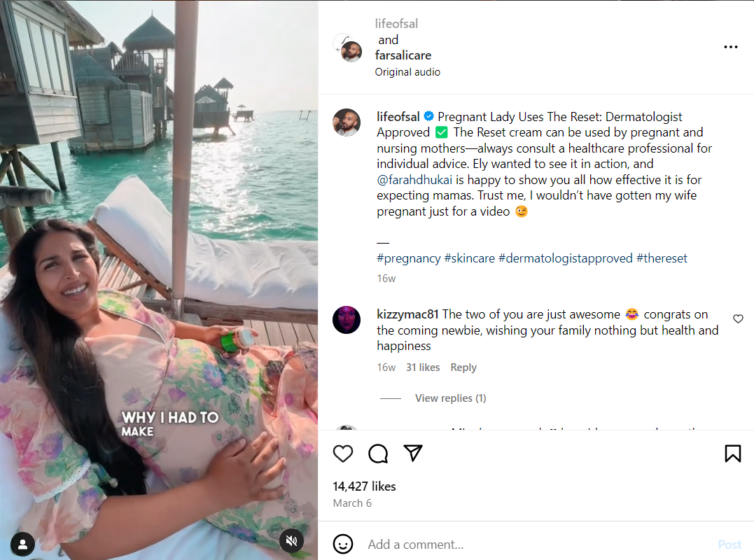
Task: Open the post options three-dot menu
Action: pos(731,46)
